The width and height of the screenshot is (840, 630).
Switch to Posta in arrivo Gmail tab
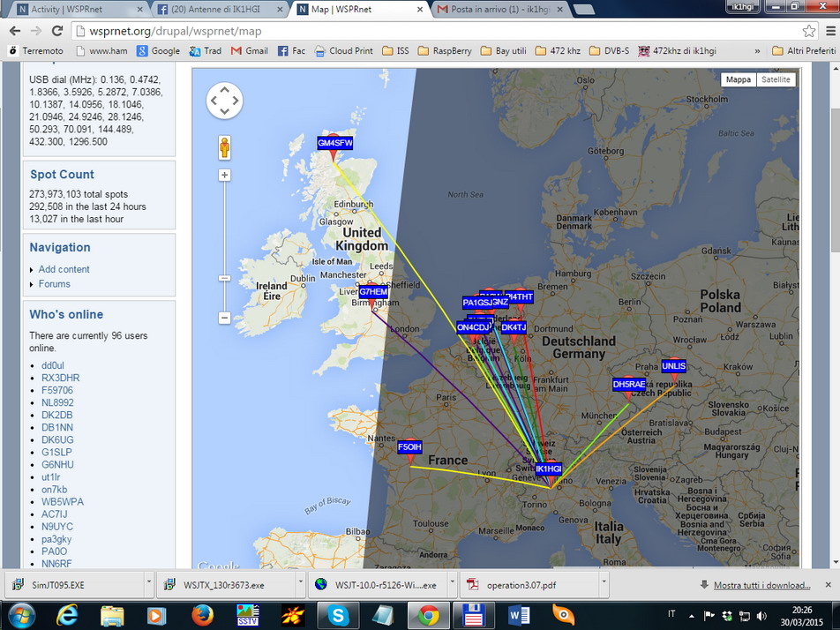[499, 9]
